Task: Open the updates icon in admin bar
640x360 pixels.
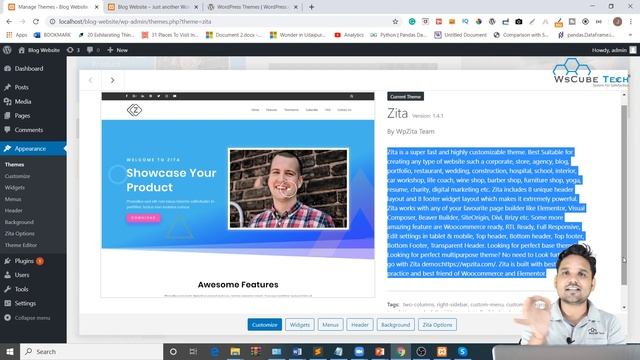Action: [x=73, y=50]
